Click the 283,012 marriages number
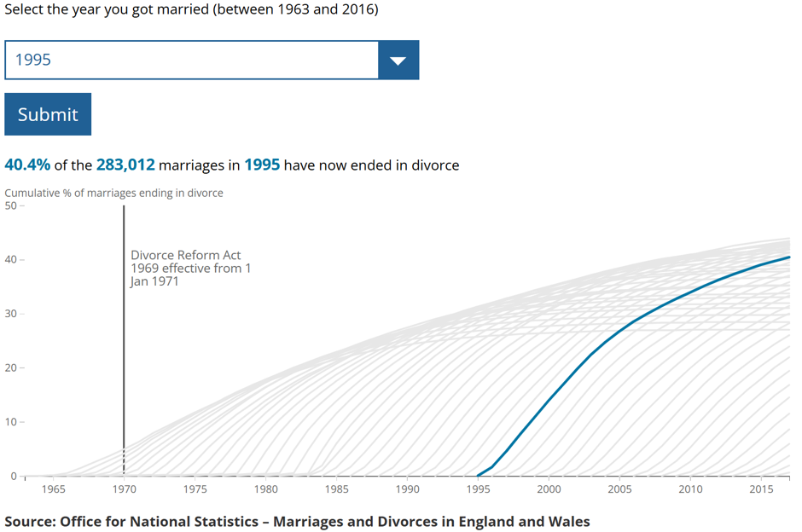 point(125,165)
